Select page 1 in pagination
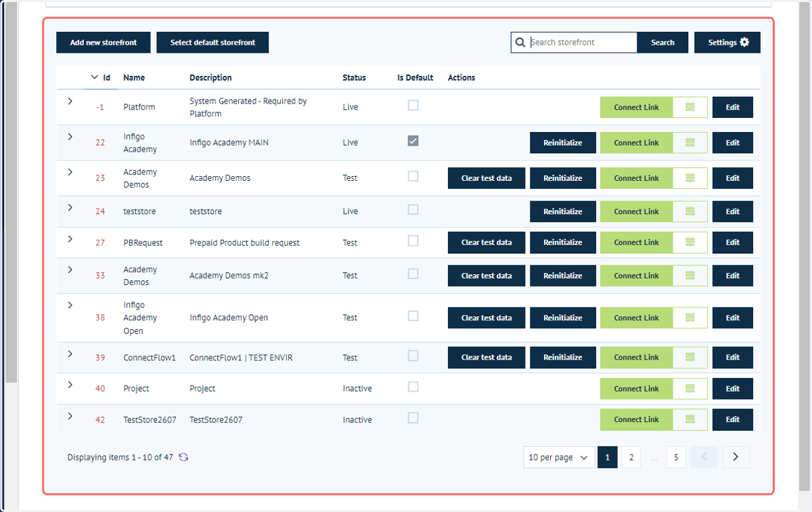Screen dimensions: 812x512 coord(608,457)
